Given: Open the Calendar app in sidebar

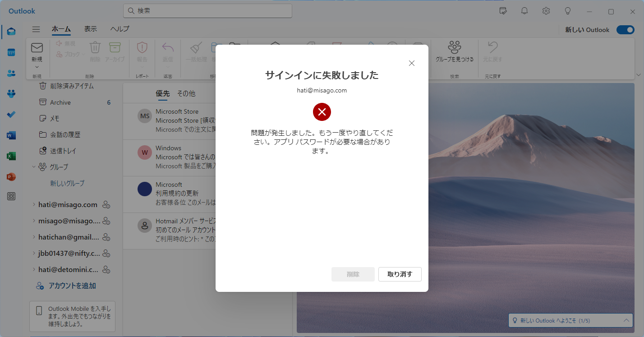Looking at the screenshot, I should 11,52.
